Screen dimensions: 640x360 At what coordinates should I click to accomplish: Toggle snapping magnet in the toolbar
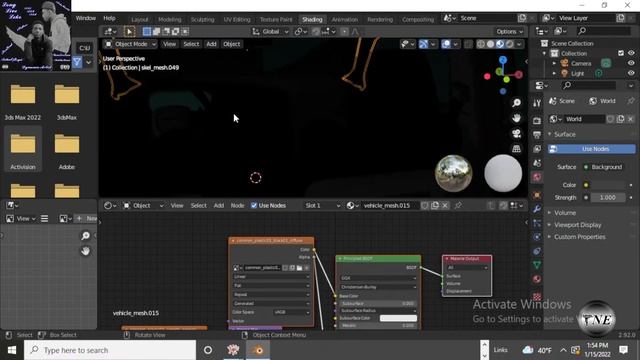(316, 31)
